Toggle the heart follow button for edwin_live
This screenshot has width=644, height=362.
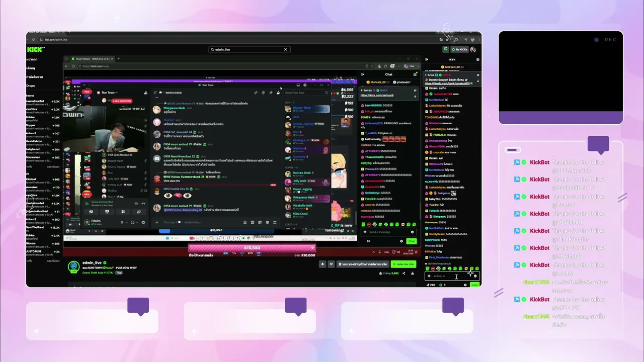pos(331,264)
